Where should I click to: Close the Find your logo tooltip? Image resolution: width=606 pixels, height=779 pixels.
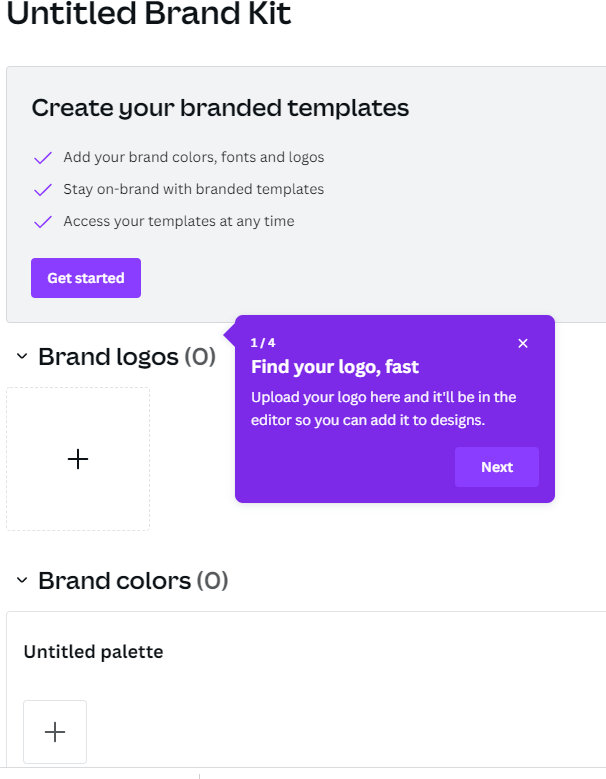coord(523,343)
